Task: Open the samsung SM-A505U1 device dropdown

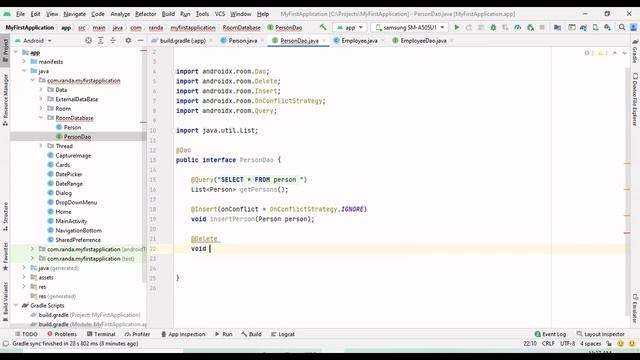Action: [x=409, y=27]
